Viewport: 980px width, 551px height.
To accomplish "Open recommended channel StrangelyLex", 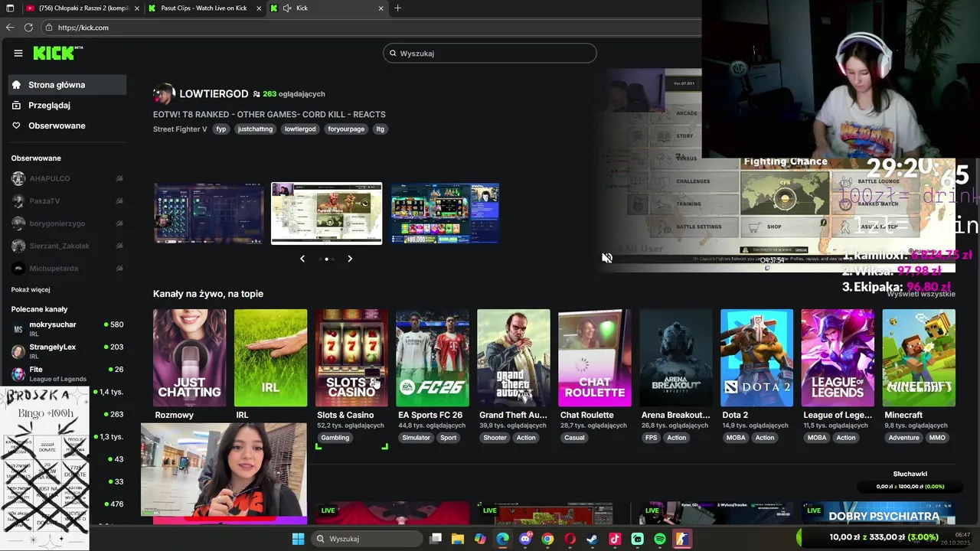I will pyautogui.click(x=67, y=351).
